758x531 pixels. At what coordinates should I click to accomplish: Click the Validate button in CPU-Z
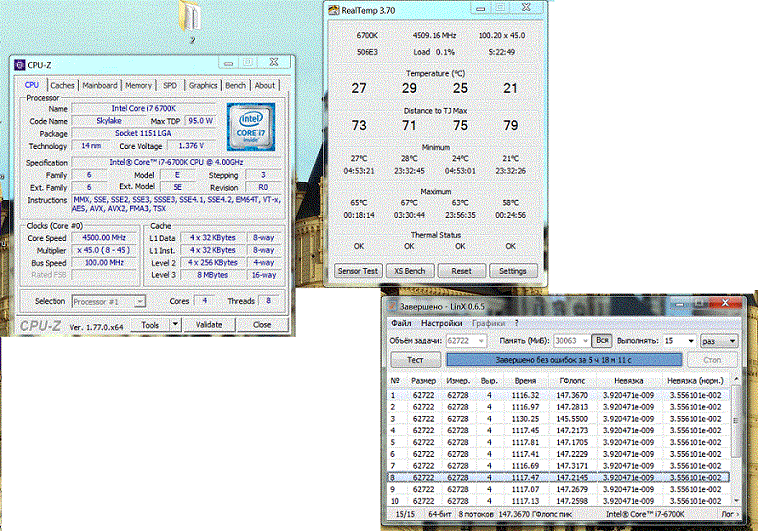[209, 324]
